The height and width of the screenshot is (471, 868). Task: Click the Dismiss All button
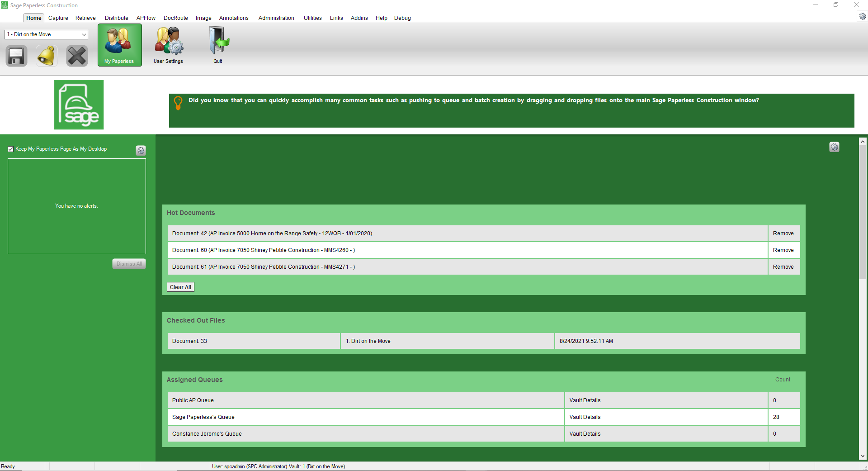129,264
